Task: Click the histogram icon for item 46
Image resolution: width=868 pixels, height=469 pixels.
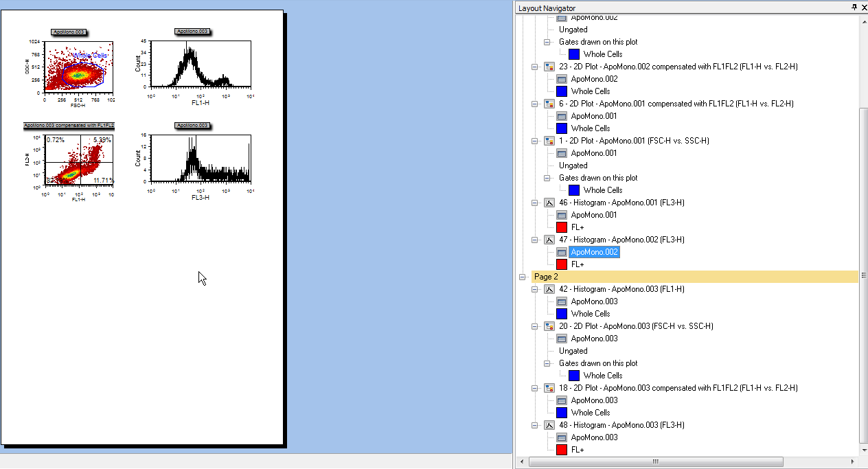Action: tap(549, 203)
